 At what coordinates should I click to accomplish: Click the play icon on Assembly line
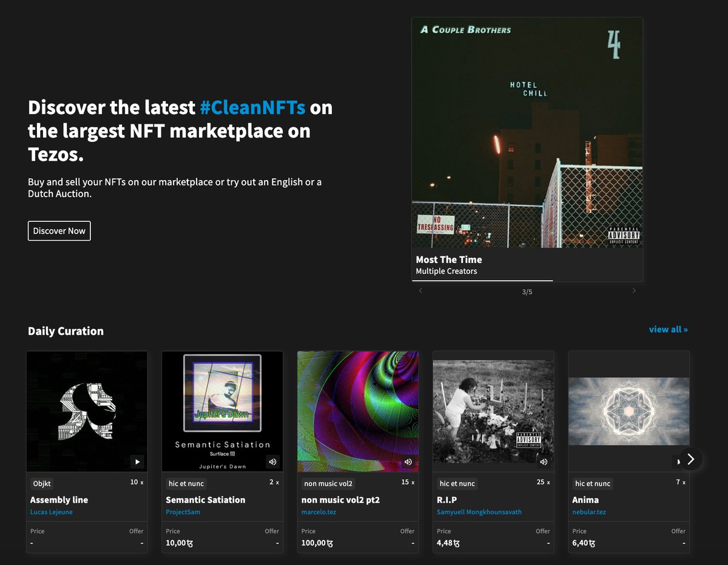tap(138, 462)
